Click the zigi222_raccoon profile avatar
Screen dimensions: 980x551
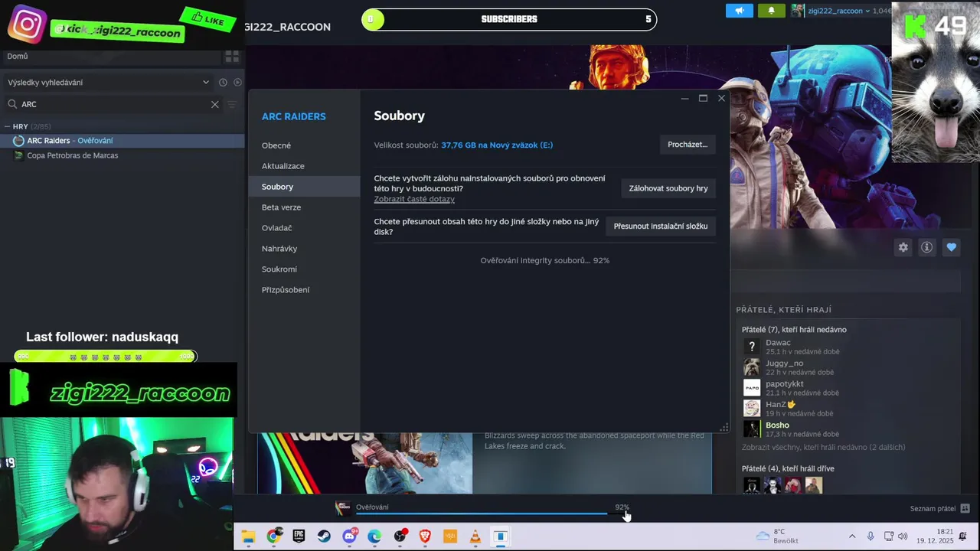[797, 11]
